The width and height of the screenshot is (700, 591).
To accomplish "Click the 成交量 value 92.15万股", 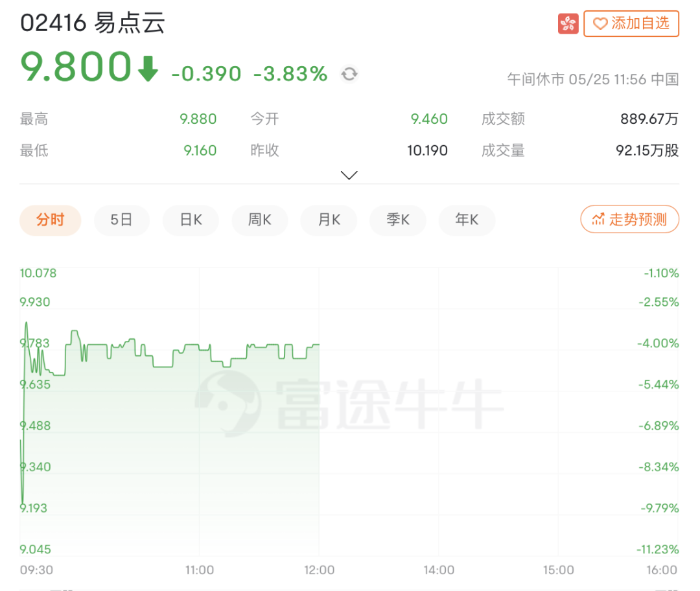I will [x=647, y=151].
